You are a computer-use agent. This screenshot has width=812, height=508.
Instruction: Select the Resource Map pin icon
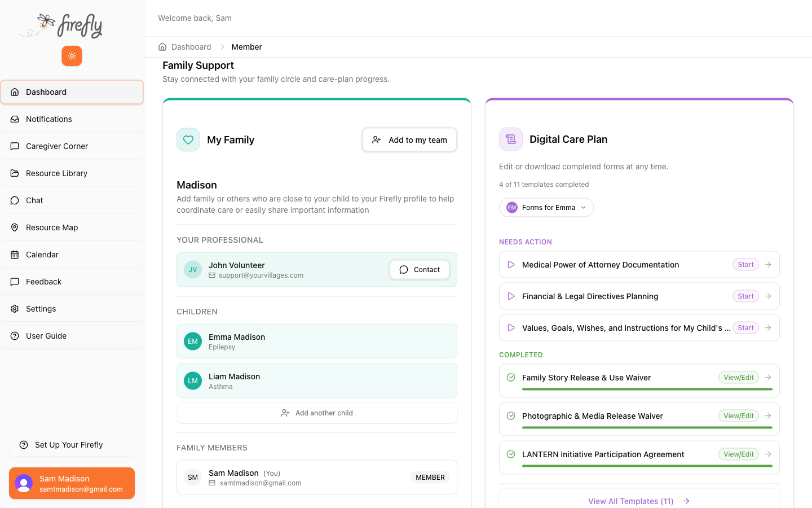coord(15,227)
